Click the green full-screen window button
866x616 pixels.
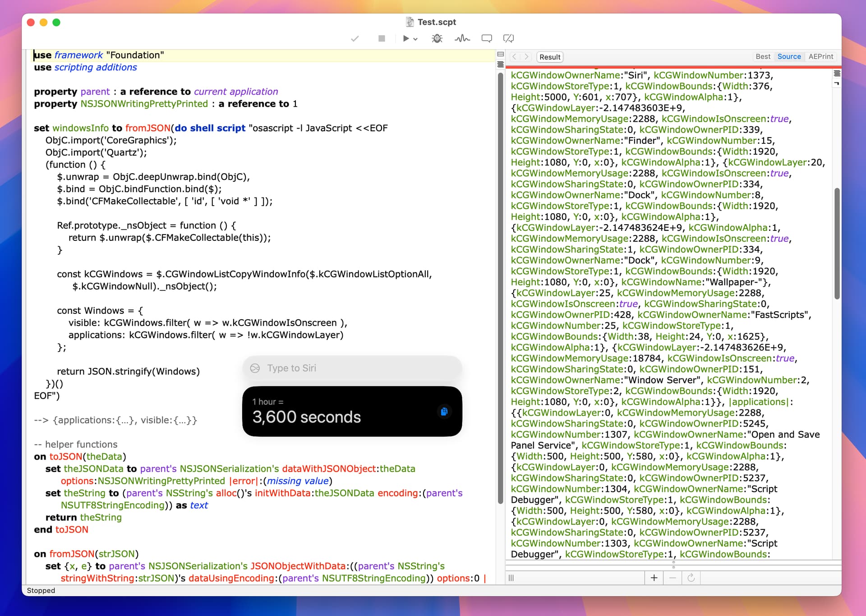[x=56, y=22]
